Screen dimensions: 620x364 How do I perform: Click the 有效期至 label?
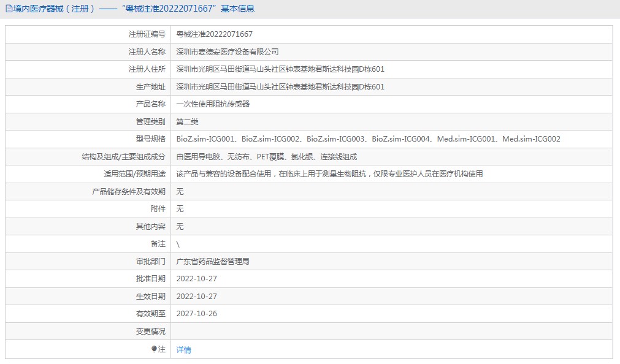coord(151,313)
